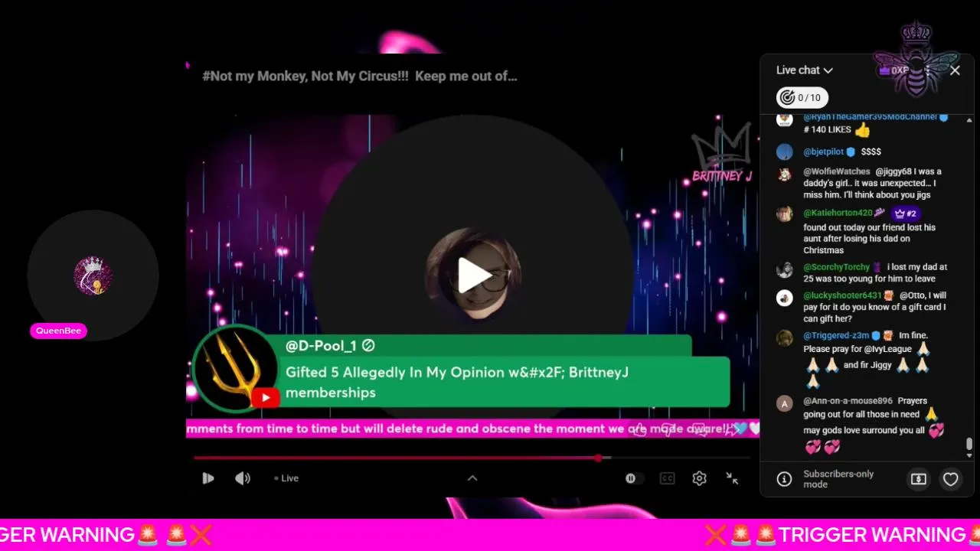Click the @RyanTheGamer395ModChannel username

pos(870,117)
